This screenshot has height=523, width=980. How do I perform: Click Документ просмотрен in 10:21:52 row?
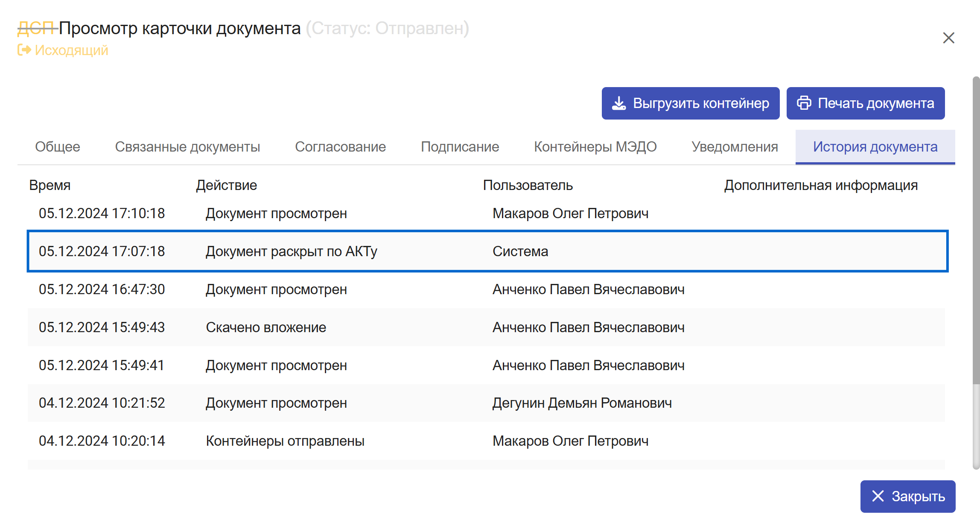tap(276, 403)
